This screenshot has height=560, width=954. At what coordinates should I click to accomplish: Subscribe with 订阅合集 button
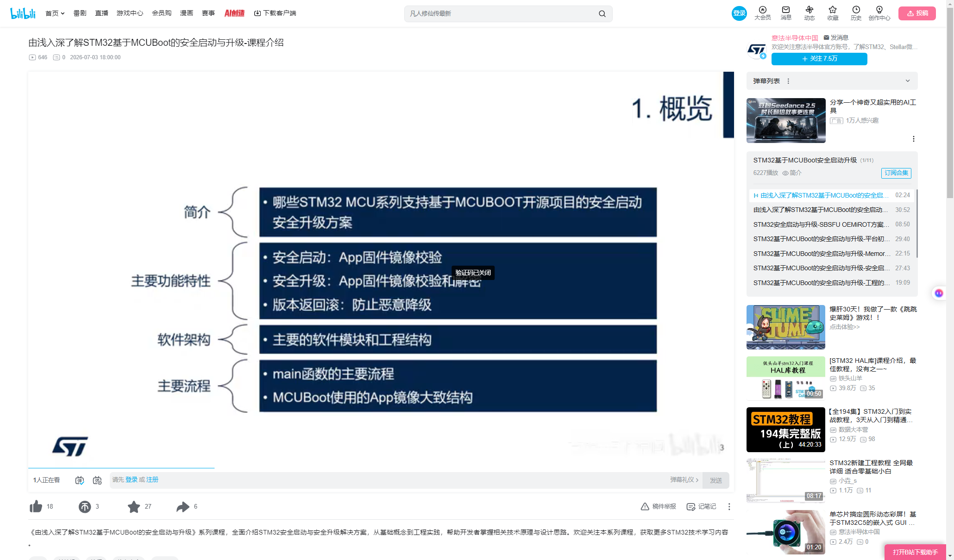pyautogui.click(x=896, y=173)
